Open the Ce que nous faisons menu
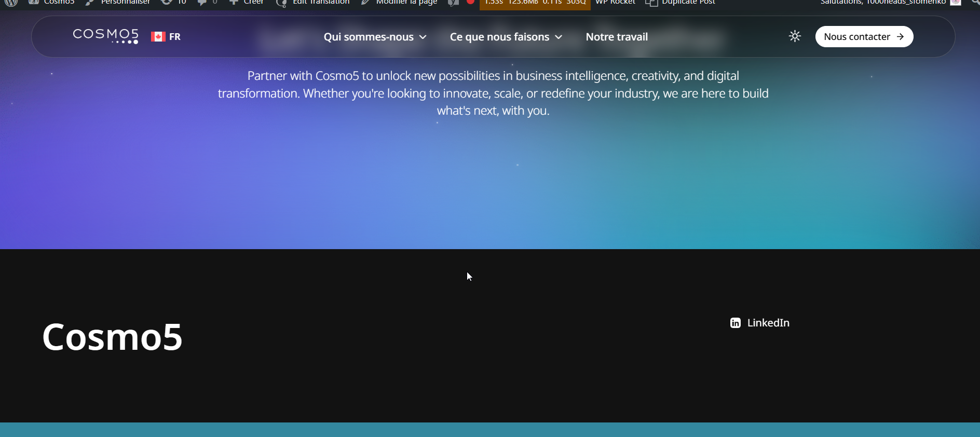The width and height of the screenshot is (980, 437). click(x=506, y=37)
